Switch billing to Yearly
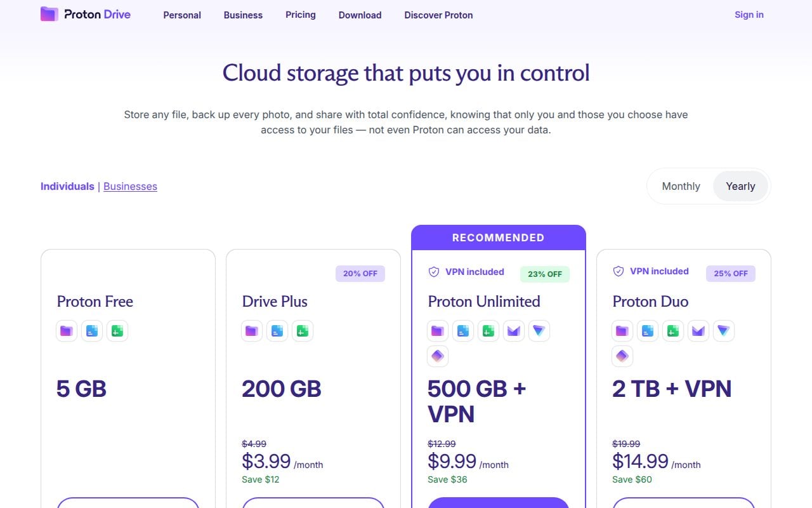812x508 pixels. tap(740, 186)
